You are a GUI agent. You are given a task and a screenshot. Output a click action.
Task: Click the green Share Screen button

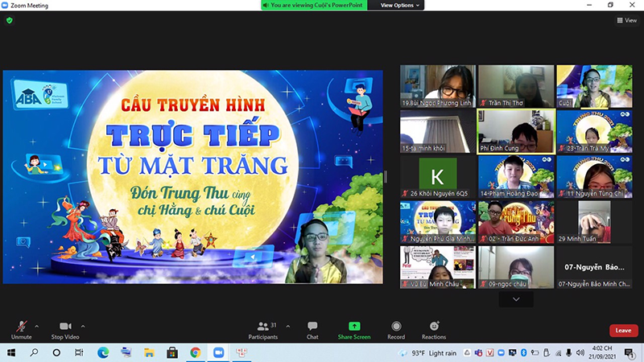coord(354,330)
